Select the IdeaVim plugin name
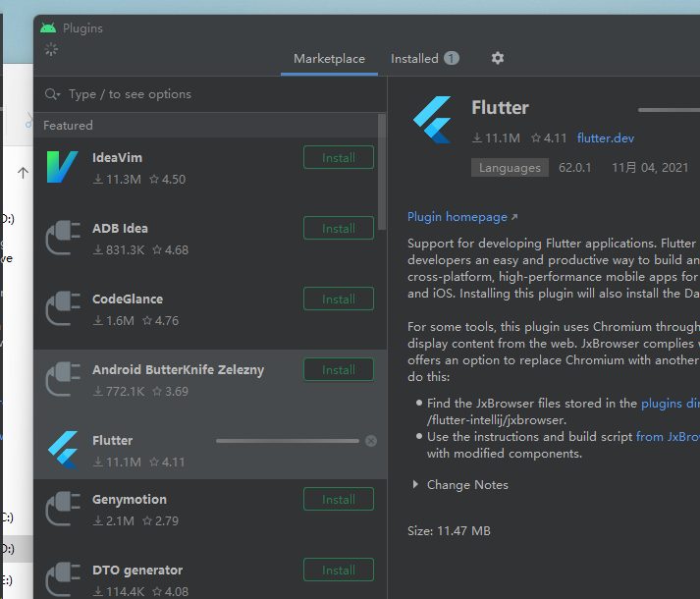 click(x=118, y=158)
